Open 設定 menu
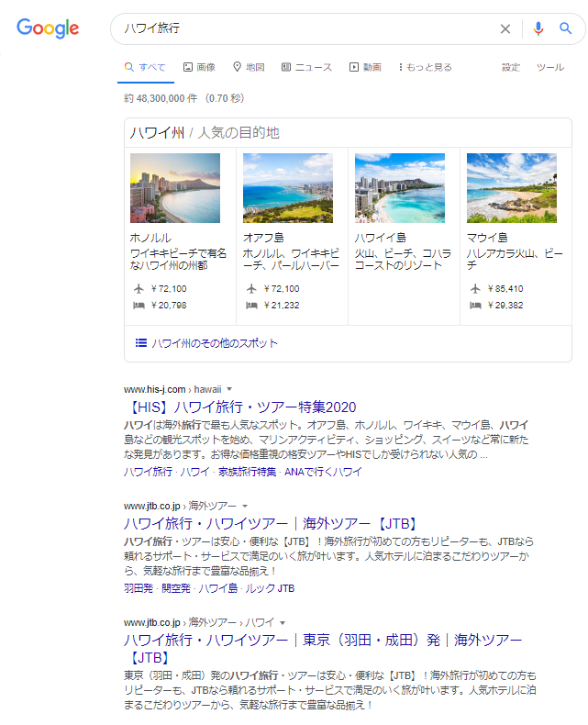This screenshot has width=588, height=725. point(511,68)
